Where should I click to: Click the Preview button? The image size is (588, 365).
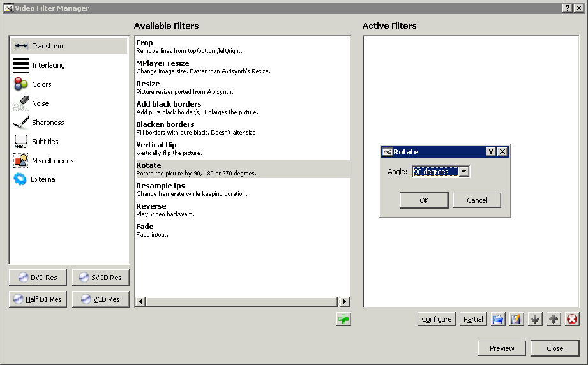(502, 348)
